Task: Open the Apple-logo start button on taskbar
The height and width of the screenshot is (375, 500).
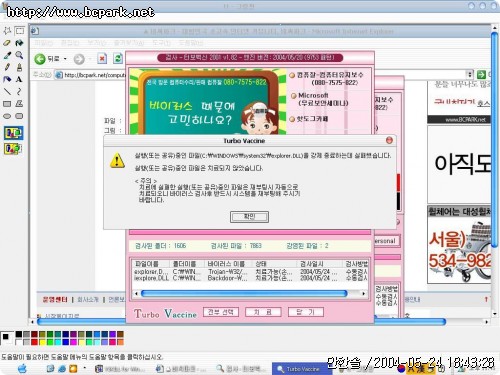Action: [22, 369]
